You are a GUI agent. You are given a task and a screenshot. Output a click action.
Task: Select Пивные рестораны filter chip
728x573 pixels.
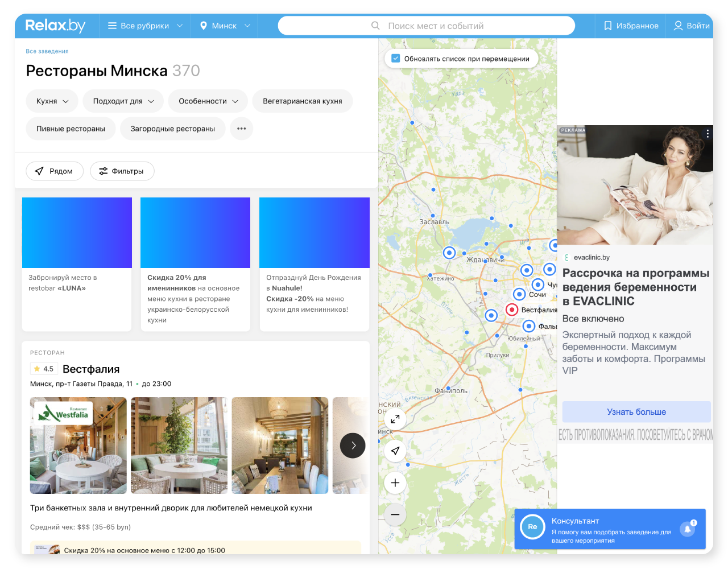point(71,129)
